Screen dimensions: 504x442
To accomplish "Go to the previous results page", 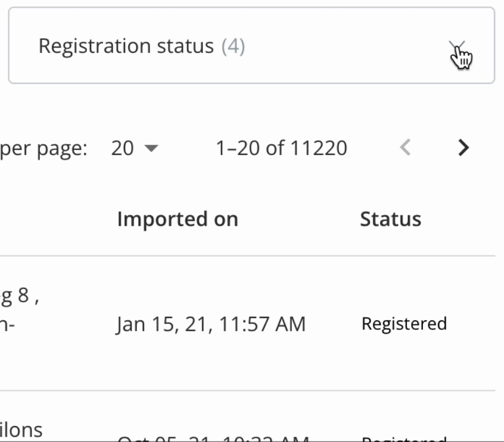I will click(405, 148).
